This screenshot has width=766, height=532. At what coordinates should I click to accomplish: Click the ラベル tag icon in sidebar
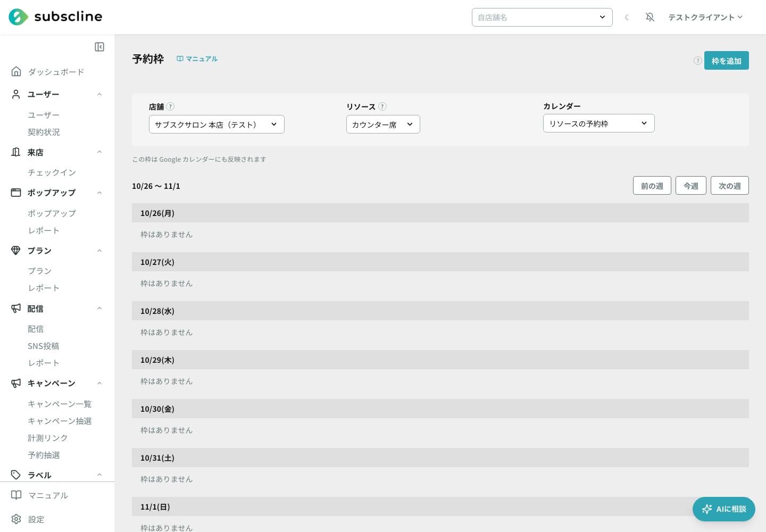16,475
